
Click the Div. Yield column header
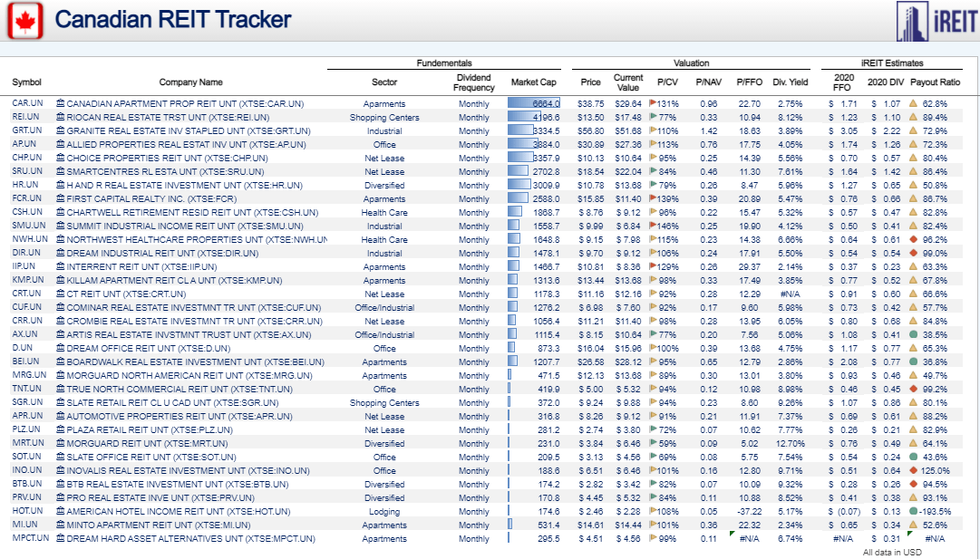790,82
